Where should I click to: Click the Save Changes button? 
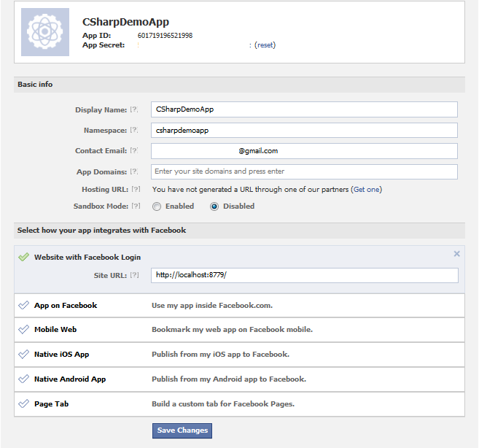point(182,430)
